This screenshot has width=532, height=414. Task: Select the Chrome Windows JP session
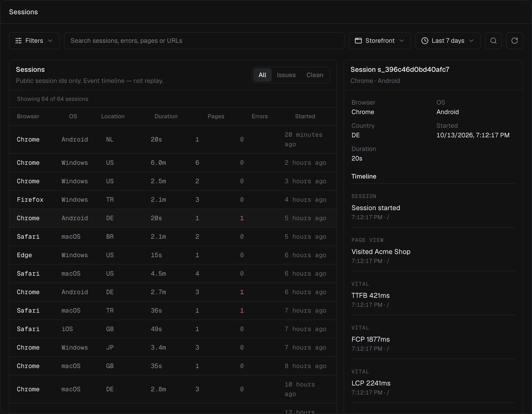point(173,347)
